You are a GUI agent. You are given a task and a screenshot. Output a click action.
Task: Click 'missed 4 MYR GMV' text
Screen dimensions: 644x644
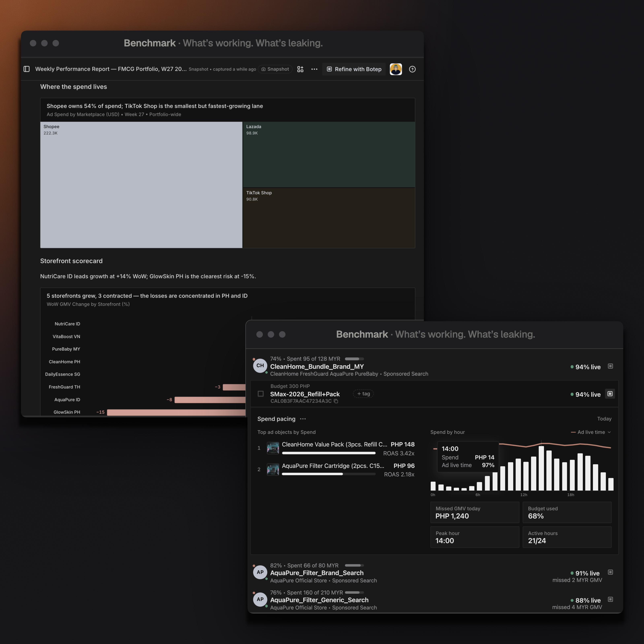point(577,607)
